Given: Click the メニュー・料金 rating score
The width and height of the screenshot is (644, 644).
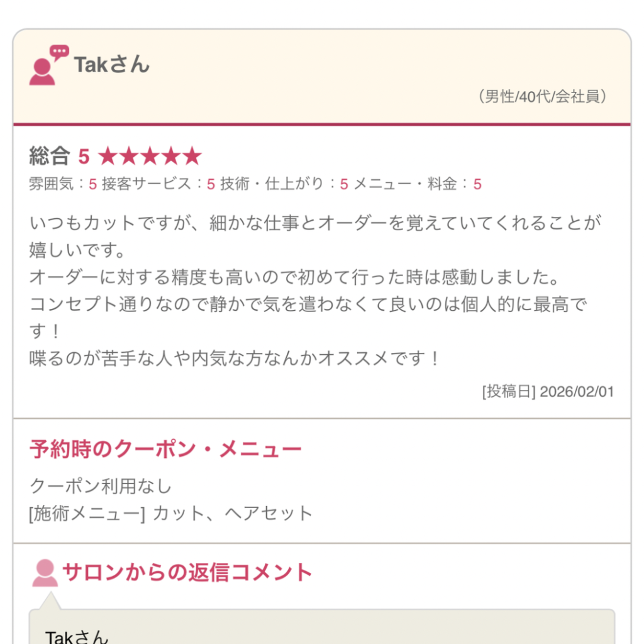Looking at the screenshot, I should coord(477,184).
